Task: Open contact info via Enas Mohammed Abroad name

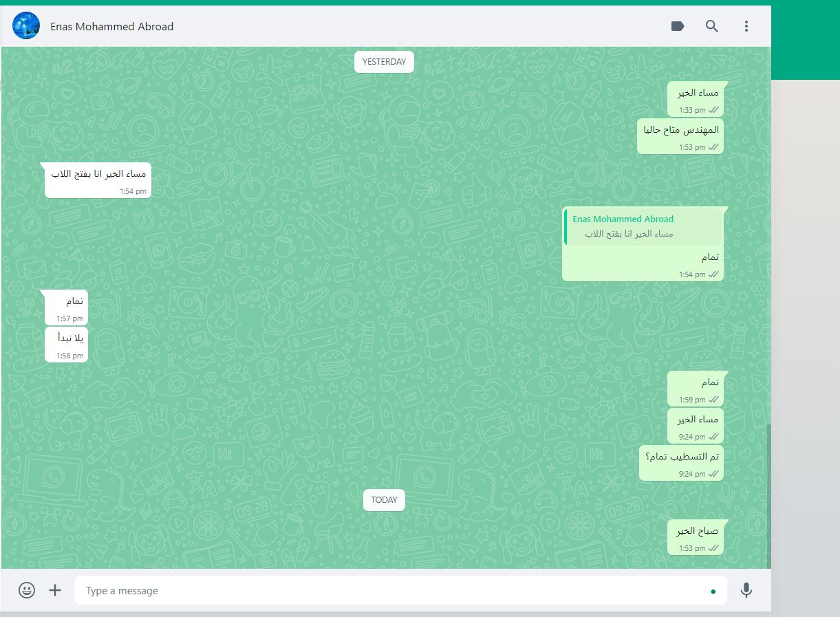Action: tap(112, 27)
